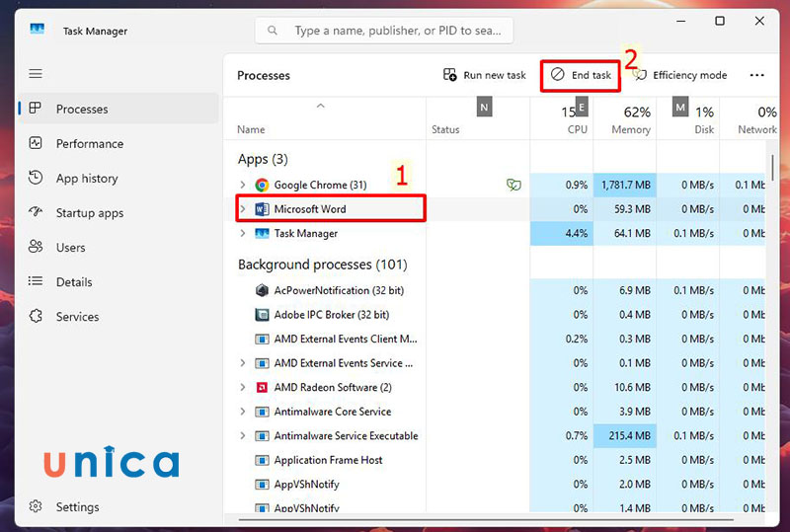This screenshot has height=532, width=790.
Task: Click the Efficiency mode button
Action: tap(679, 75)
